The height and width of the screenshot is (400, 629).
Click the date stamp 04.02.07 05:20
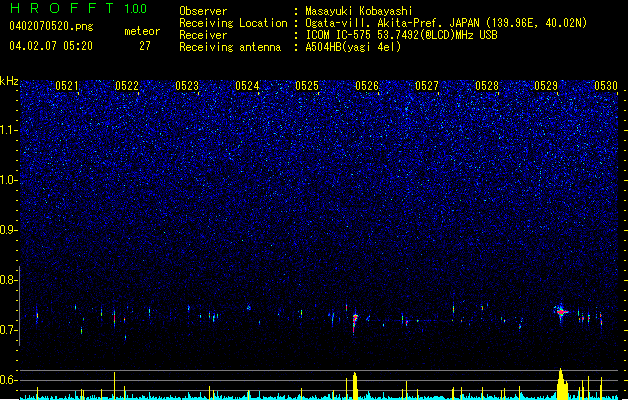(51, 46)
